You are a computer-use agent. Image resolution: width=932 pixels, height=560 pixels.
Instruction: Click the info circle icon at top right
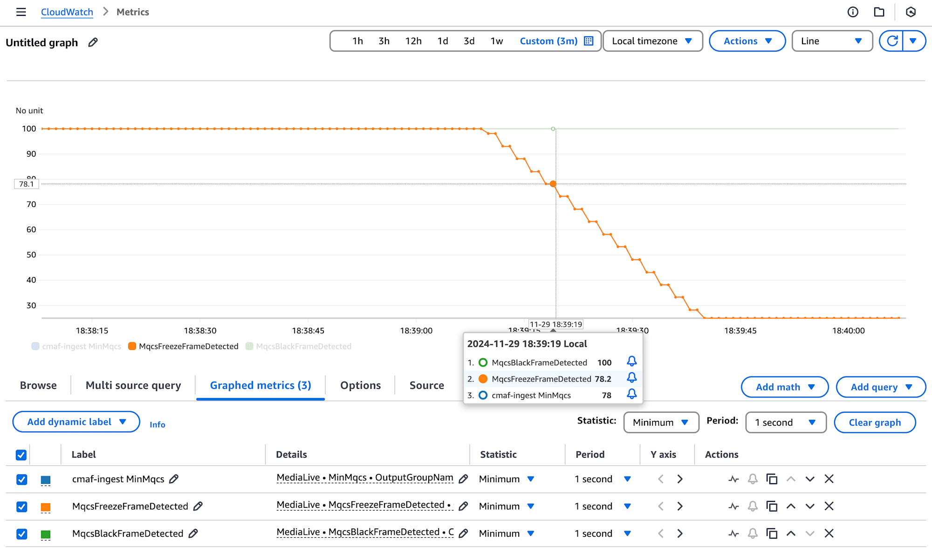(853, 12)
